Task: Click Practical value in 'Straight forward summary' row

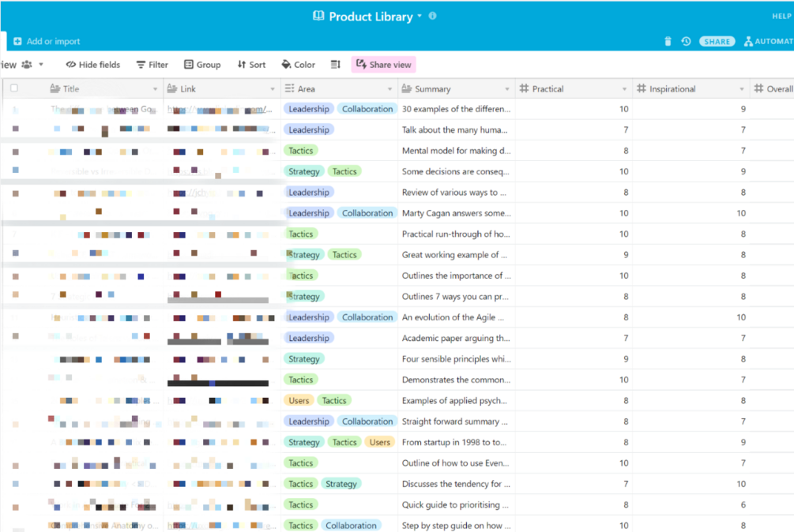Action: tap(626, 421)
